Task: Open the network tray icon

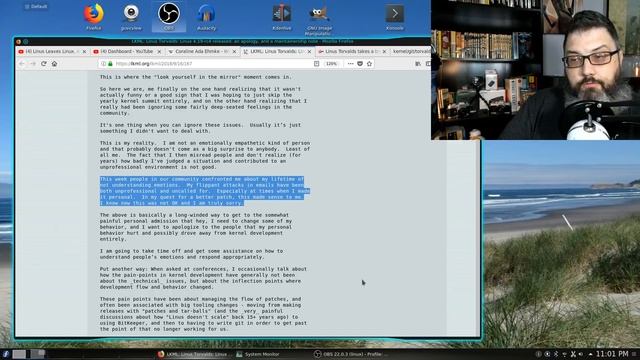Action: (x=564, y=354)
